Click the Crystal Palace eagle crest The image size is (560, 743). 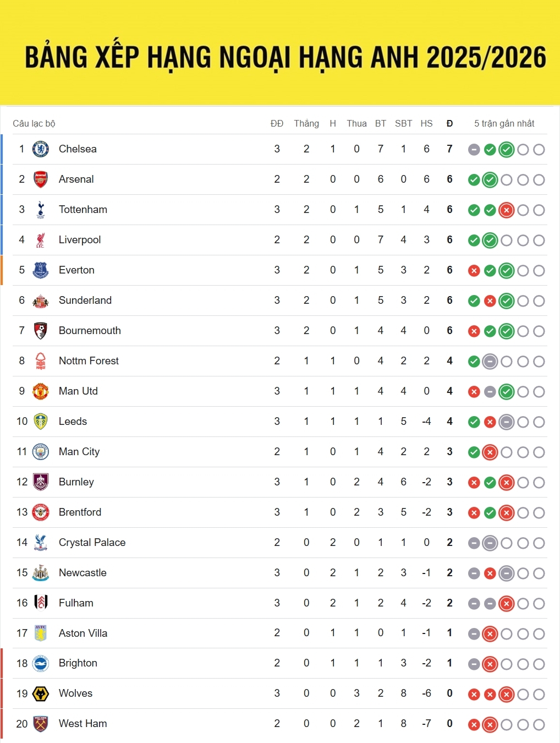coord(41,543)
